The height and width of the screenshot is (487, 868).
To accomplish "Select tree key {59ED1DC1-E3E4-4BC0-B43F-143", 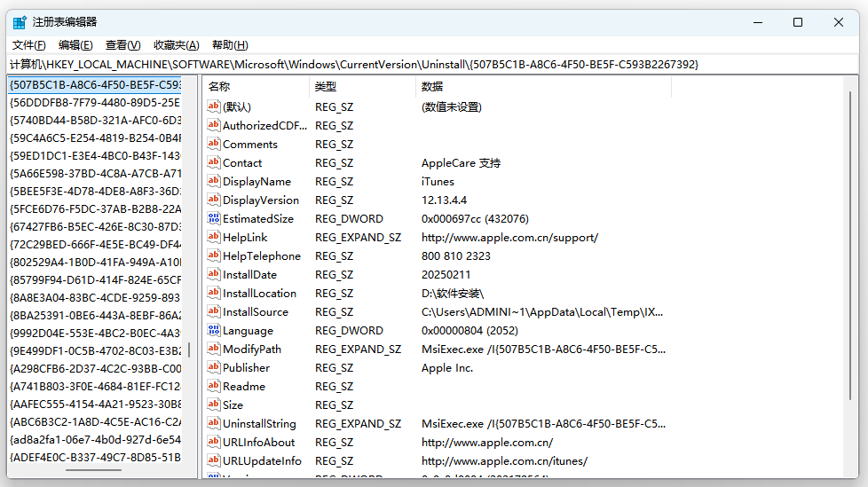I will (95, 155).
